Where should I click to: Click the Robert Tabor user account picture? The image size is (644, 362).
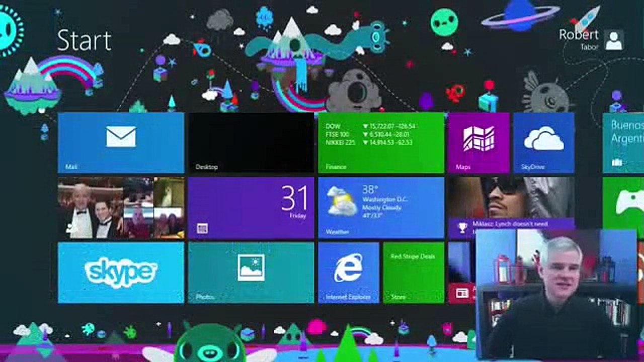click(614, 40)
